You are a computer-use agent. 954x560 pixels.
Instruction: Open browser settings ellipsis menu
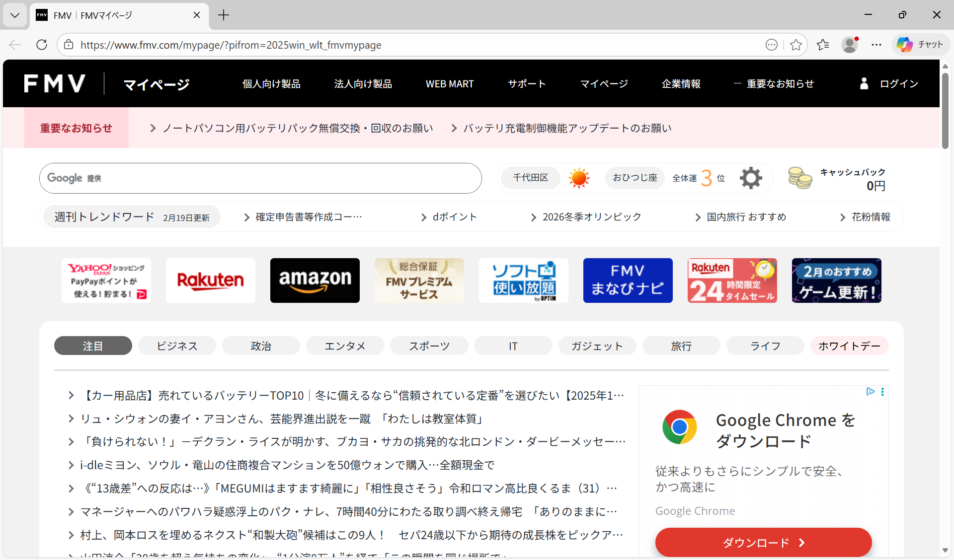[x=876, y=45]
